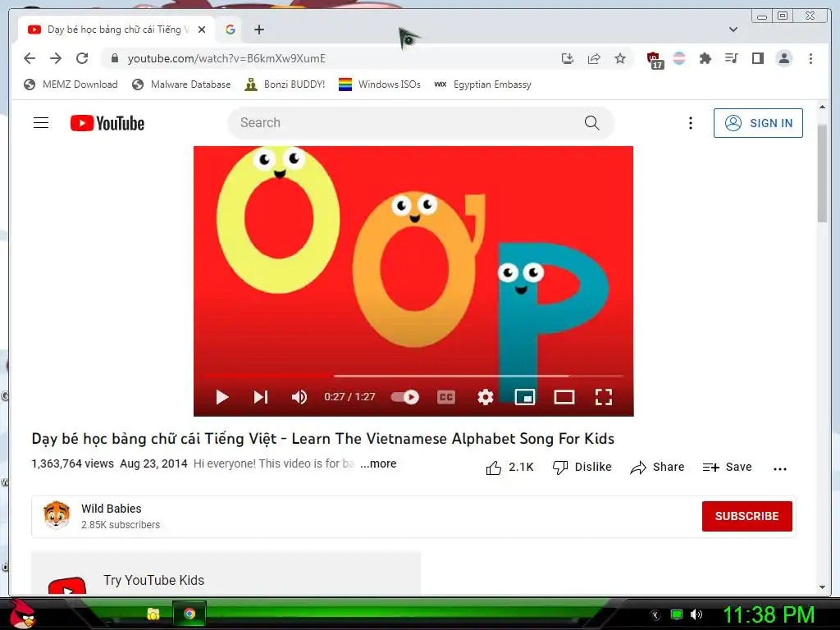This screenshot has width=840, height=630.
Task: Like the video with thumbs up
Action: coord(509,467)
